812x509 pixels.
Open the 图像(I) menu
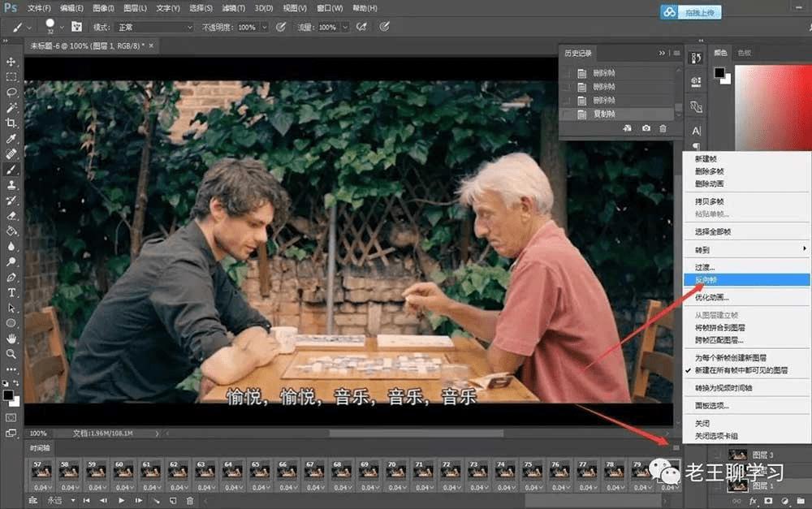[104, 8]
